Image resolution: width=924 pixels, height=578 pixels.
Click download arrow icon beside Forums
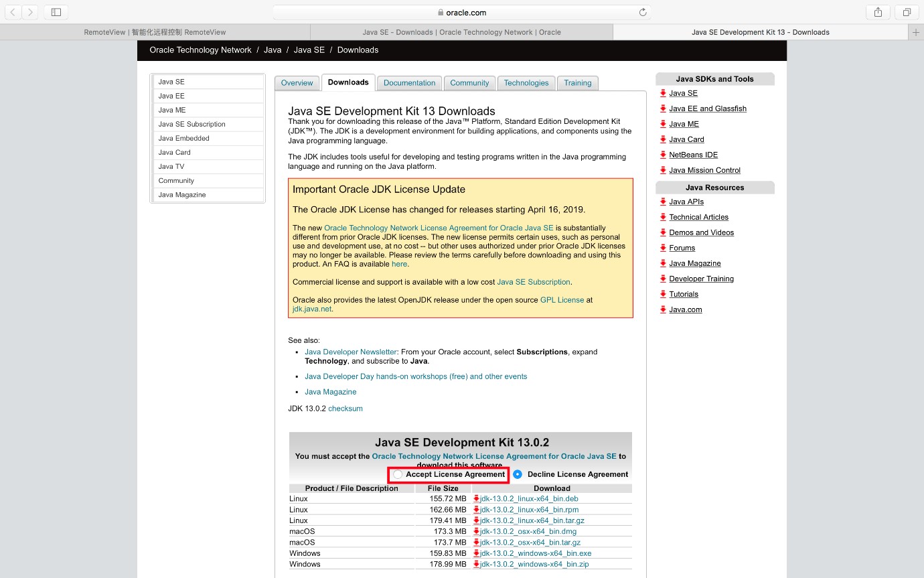(x=663, y=248)
